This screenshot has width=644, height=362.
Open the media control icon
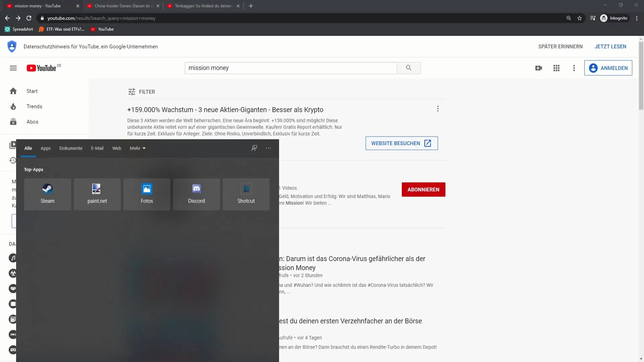click(593, 18)
